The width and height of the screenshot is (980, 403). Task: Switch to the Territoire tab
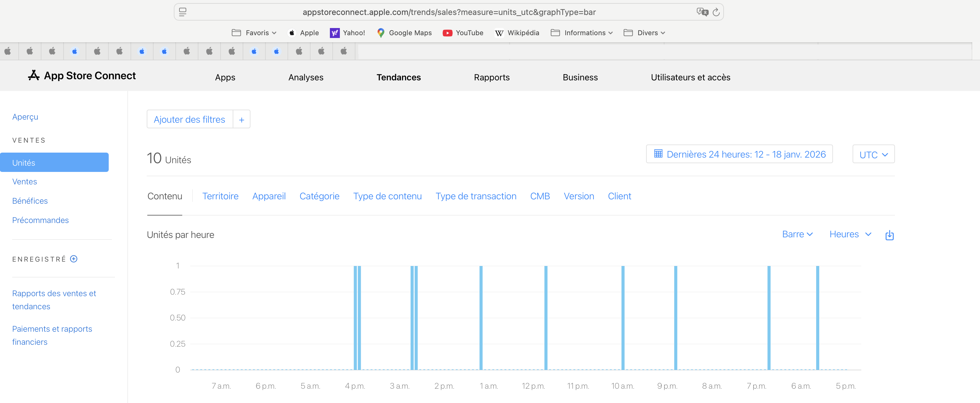coord(220,196)
